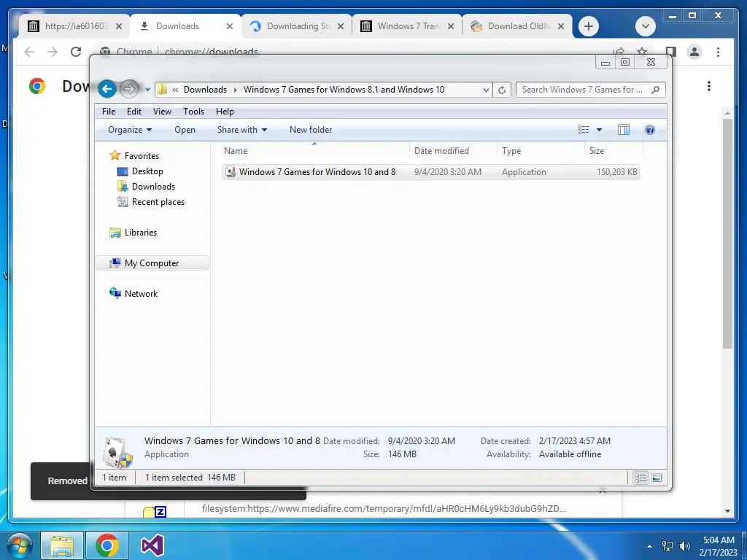Screen dimensions: 747x560
Task: Sort by the Name column header
Action: click(x=314, y=150)
